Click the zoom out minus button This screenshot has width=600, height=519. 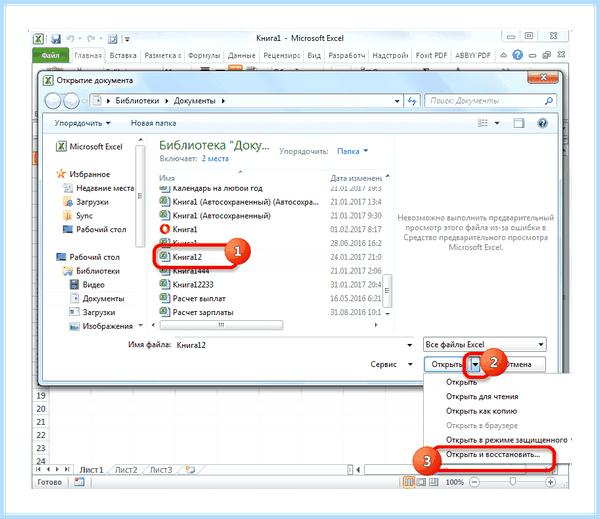474,482
